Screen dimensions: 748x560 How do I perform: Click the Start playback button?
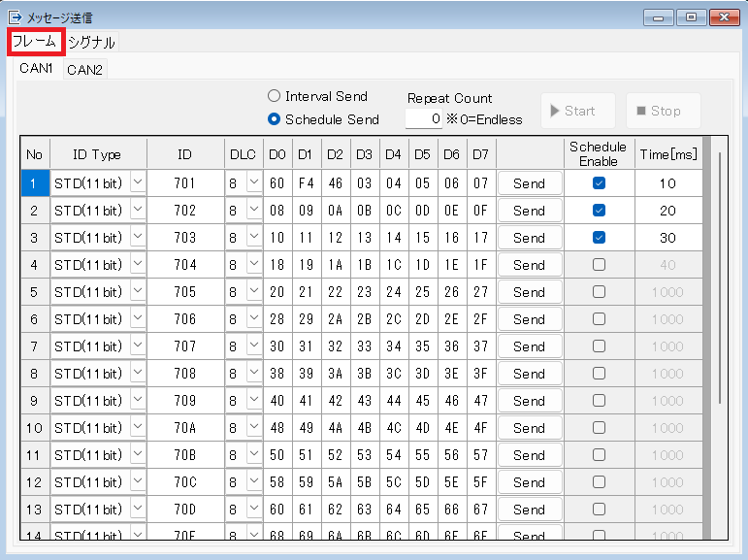pos(578,111)
